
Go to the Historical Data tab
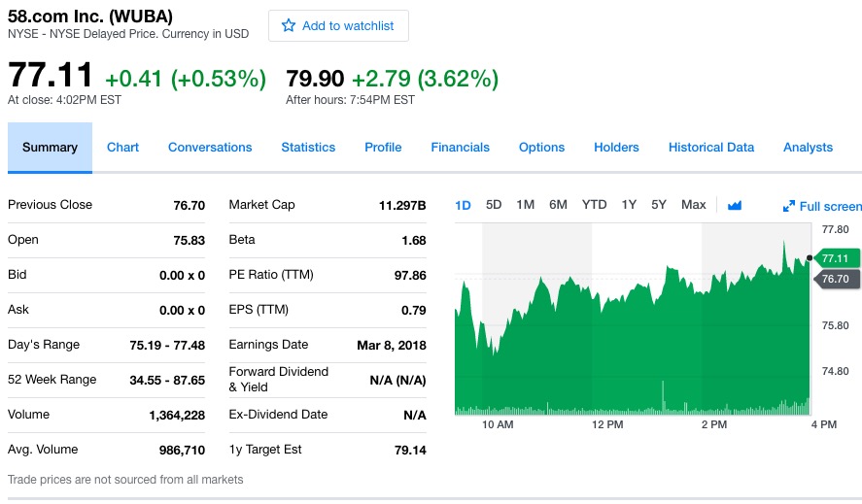(x=711, y=148)
